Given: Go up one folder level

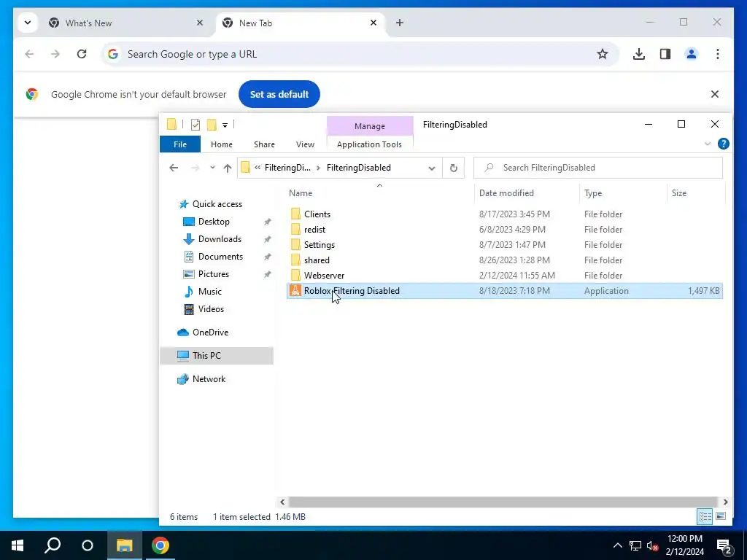Looking at the screenshot, I should tap(228, 168).
